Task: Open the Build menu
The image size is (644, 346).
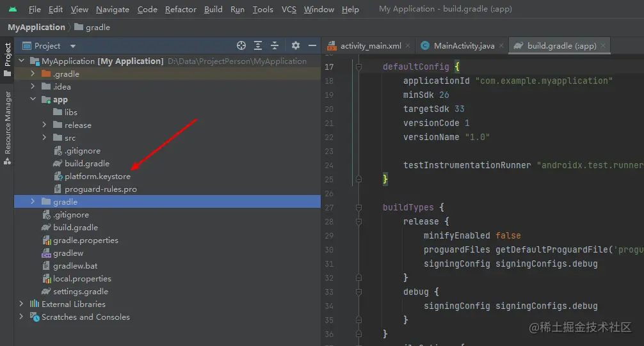Action: click(213, 9)
